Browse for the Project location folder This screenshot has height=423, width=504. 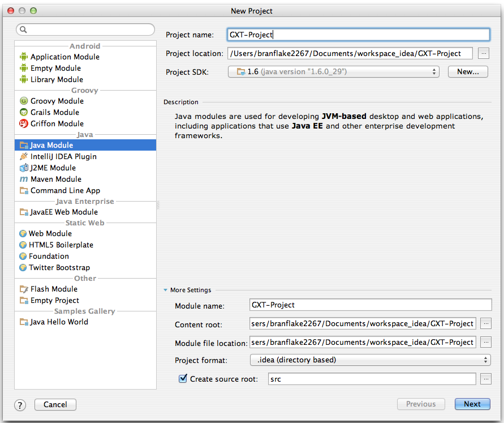point(484,53)
